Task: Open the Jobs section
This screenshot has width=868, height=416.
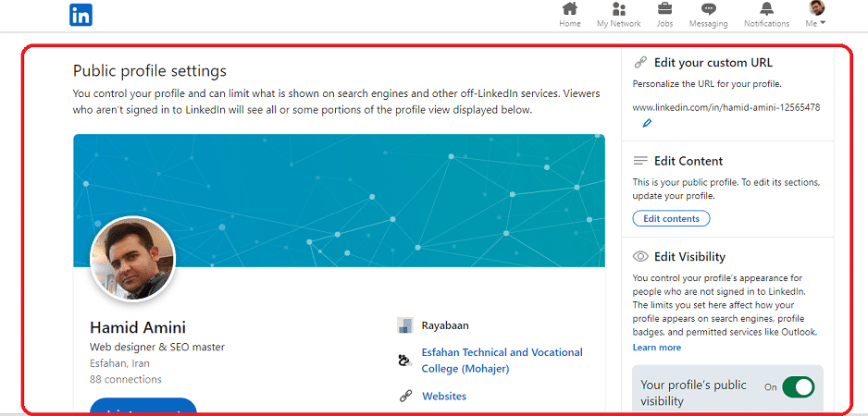Action: pos(664,15)
